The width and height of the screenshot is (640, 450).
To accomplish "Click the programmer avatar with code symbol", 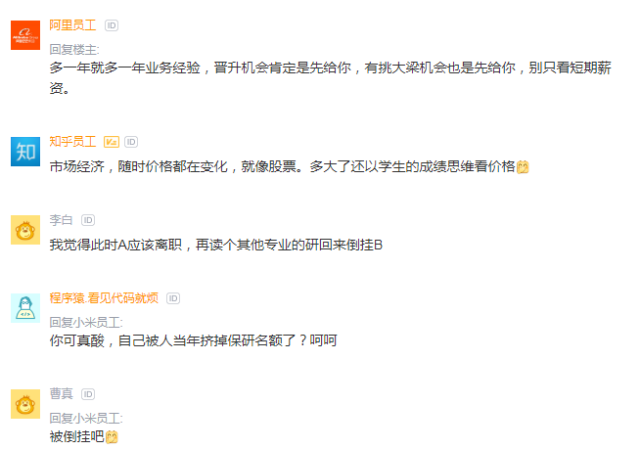I will 25,308.
